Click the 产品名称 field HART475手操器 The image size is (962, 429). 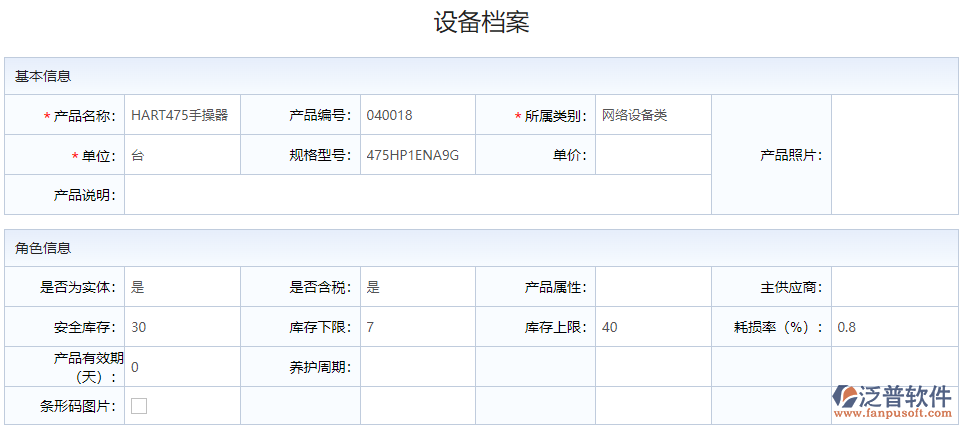pyautogui.click(x=182, y=115)
